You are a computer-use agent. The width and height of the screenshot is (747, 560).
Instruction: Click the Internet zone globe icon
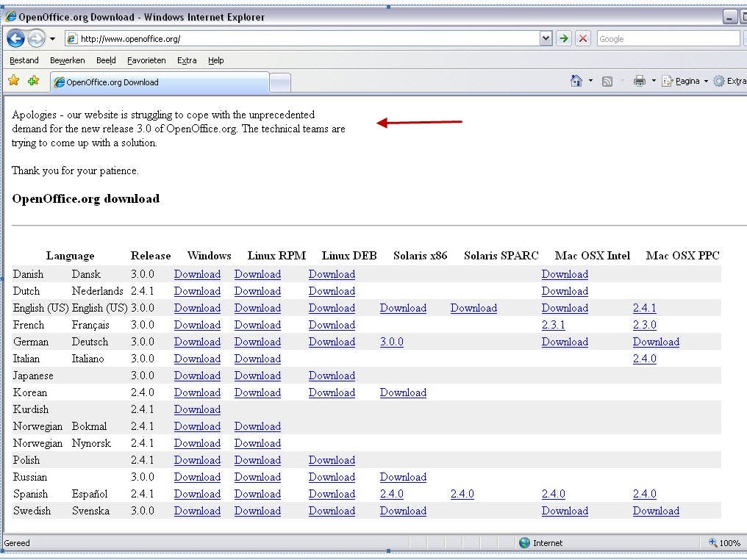tap(524, 542)
